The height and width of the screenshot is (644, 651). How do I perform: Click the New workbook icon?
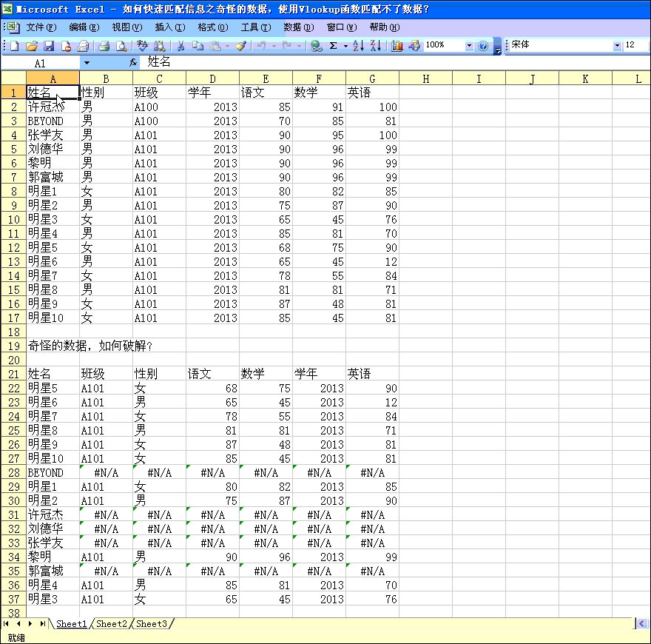(x=14, y=46)
